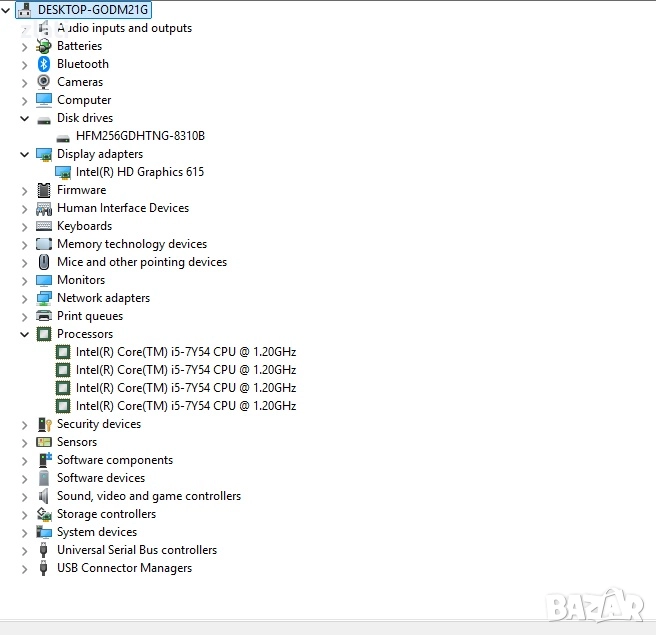Click the Firmware category icon
The image size is (656, 635).
point(44,190)
